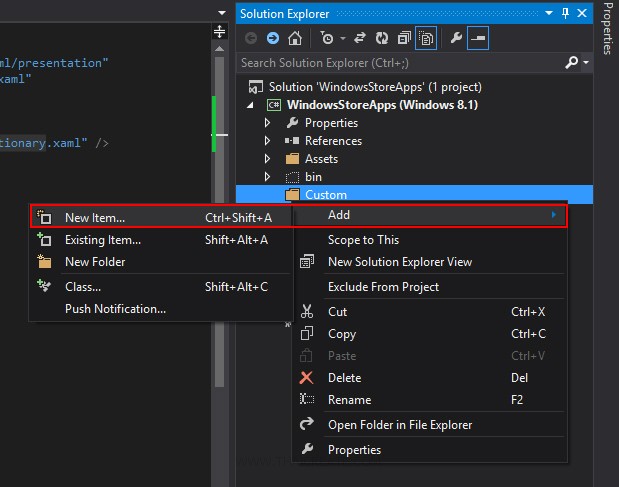Toggle Show All Files button

point(426,38)
